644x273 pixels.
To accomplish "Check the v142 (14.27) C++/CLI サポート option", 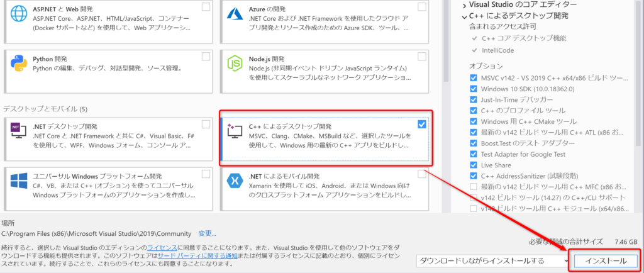I will [473, 198].
